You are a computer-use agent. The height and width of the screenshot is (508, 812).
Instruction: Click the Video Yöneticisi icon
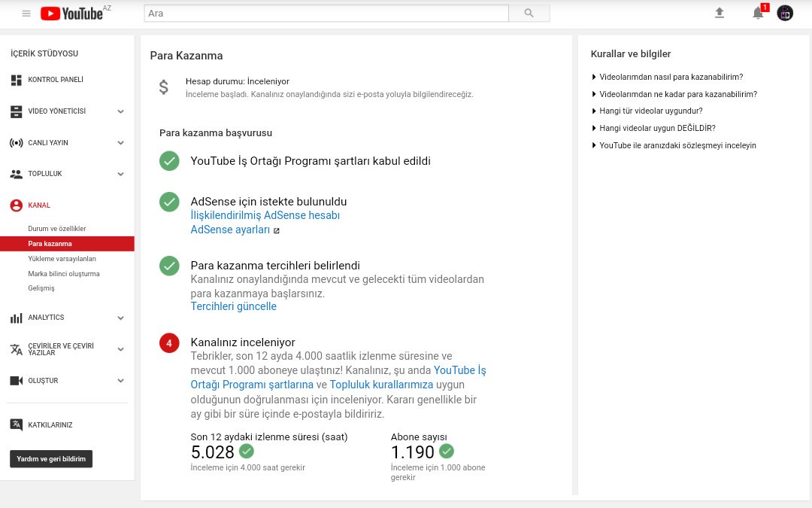tap(16, 111)
